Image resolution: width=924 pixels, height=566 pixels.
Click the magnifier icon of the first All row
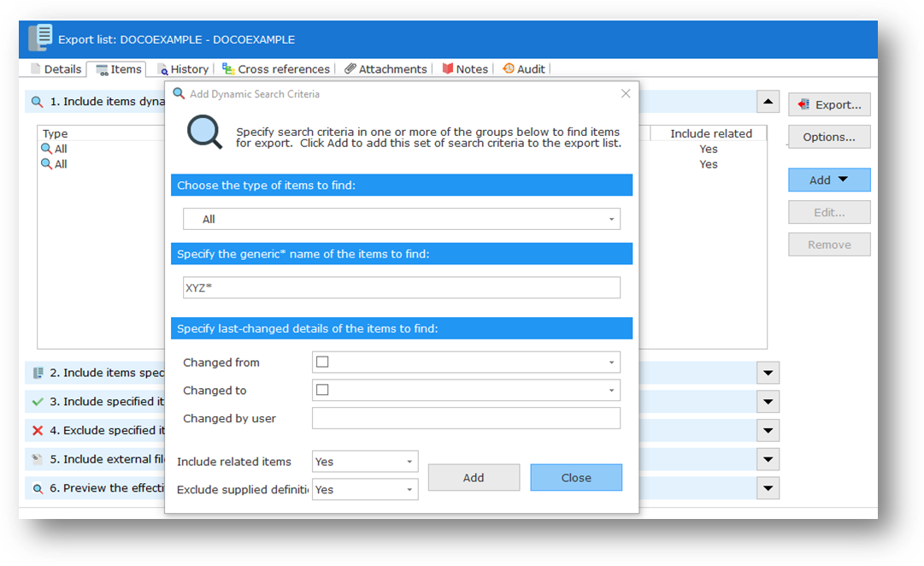coord(46,149)
